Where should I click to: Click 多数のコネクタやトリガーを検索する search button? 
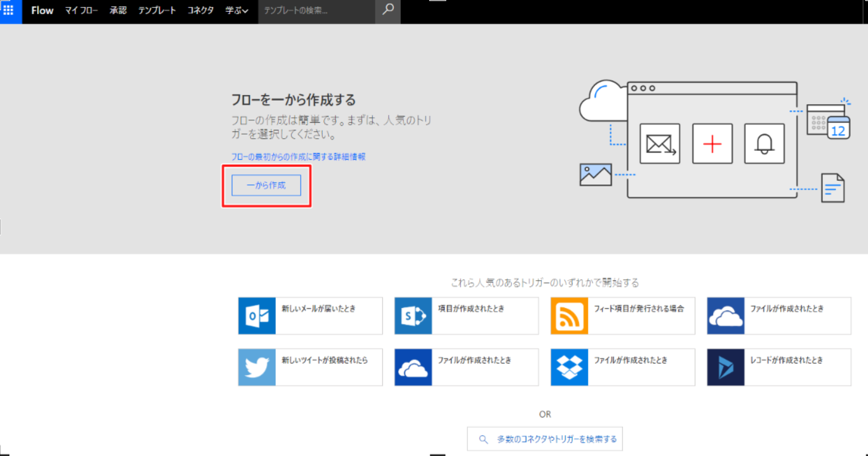545,439
